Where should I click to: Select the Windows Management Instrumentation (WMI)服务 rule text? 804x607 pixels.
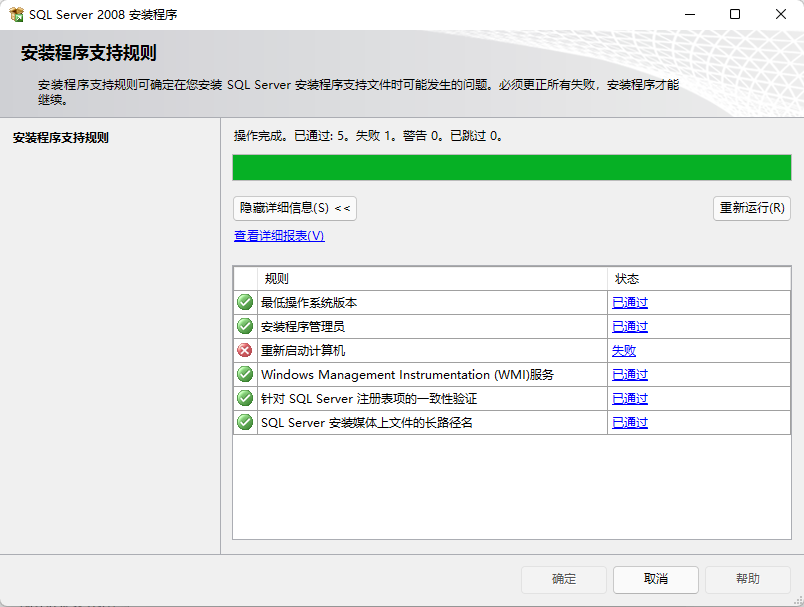coord(407,375)
